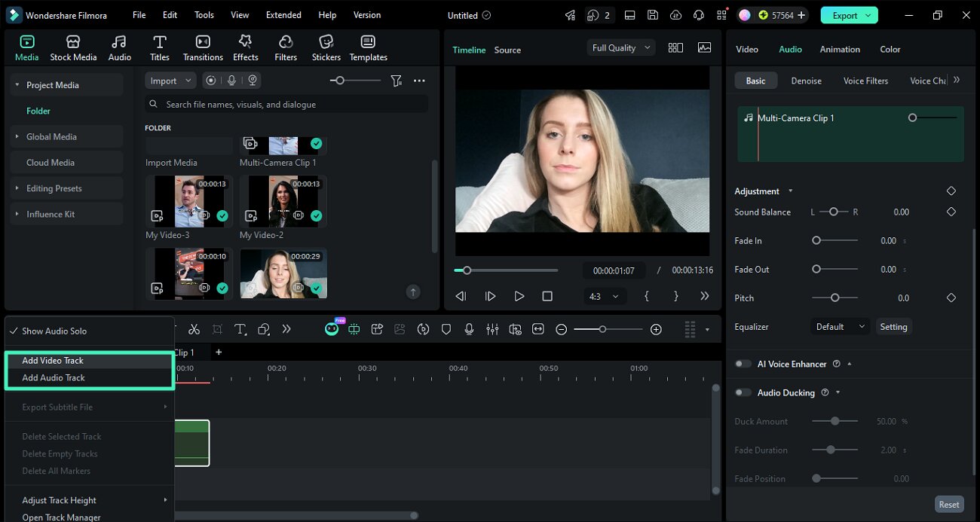Click the Reset button
Image resolution: width=980 pixels, height=522 pixels.
(x=949, y=505)
